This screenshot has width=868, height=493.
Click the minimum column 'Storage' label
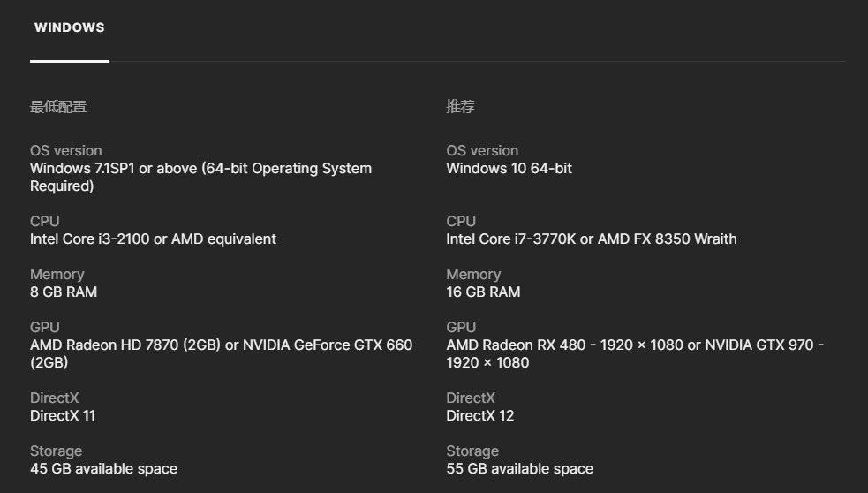[x=57, y=451]
